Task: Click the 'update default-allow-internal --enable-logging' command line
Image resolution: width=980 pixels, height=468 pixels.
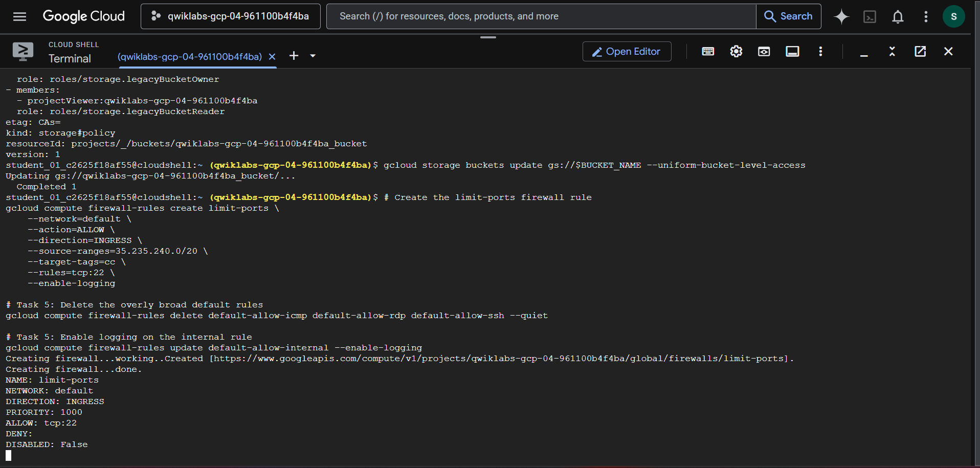Action: pos(214,348)
